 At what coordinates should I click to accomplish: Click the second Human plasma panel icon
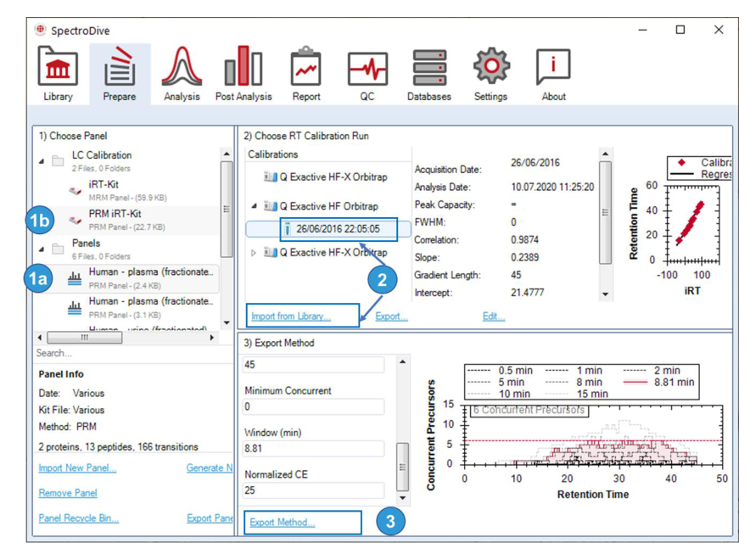tap(75, 307)
